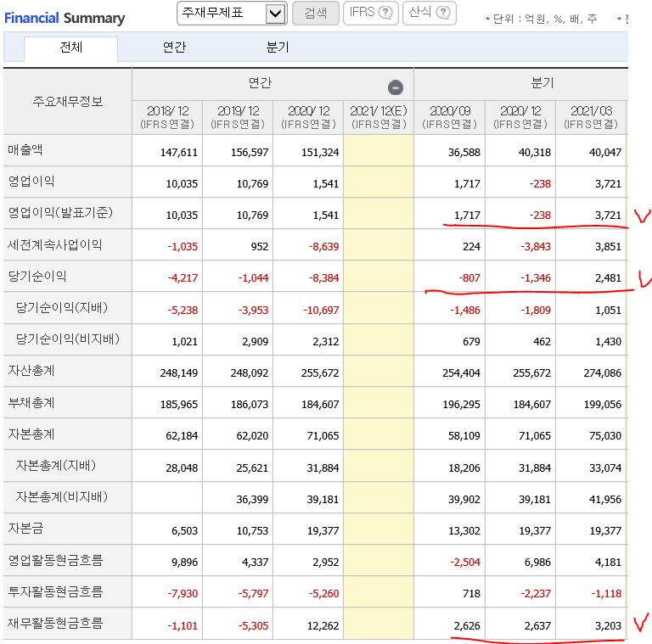
Task: Collapse annual columns with the minus icon
Action: coord(396,87)
